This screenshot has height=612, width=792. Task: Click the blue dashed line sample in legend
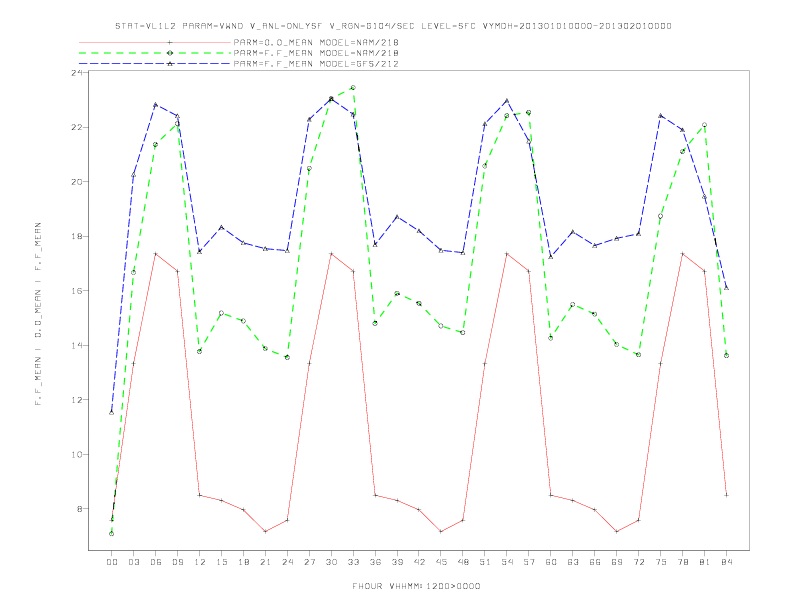155,64
